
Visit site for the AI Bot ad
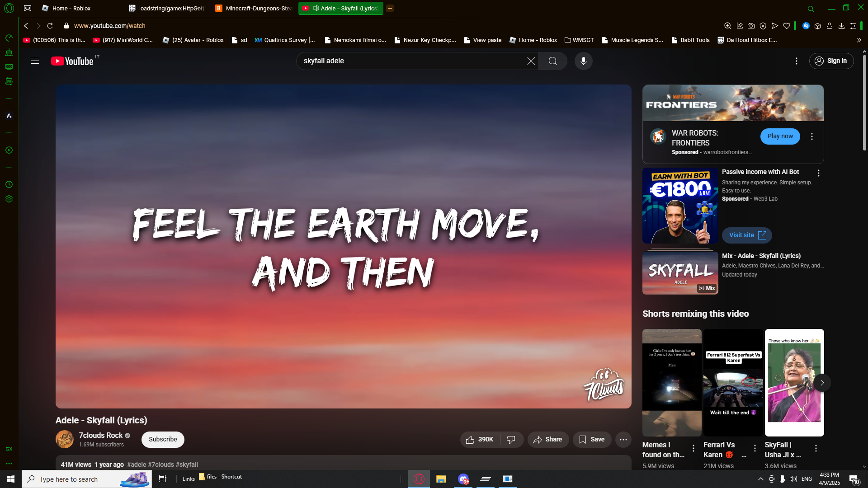point(747,235)
